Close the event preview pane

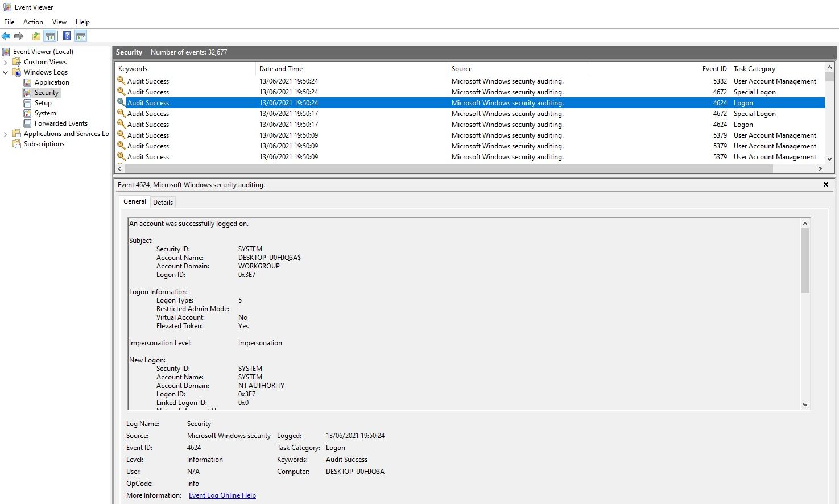826,184
